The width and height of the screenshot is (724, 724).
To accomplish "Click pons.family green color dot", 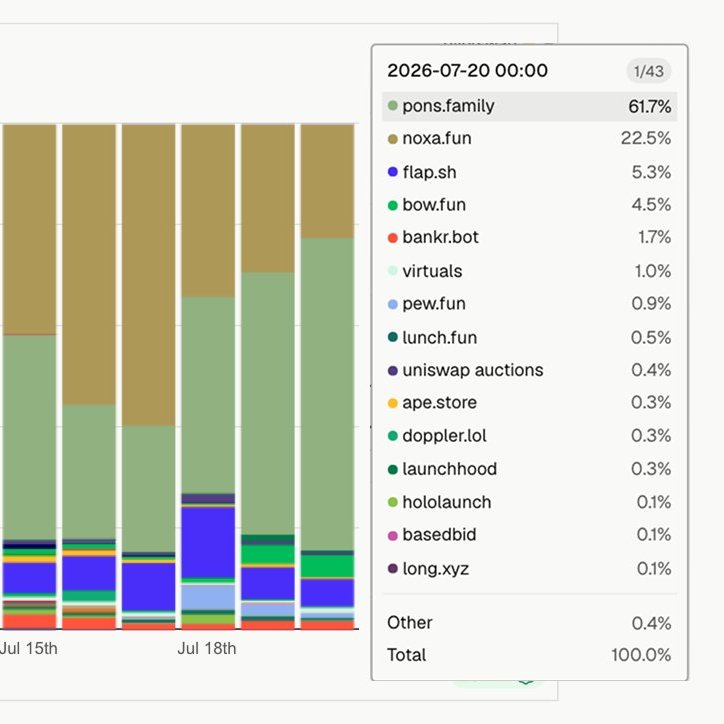I will point(392,106).
